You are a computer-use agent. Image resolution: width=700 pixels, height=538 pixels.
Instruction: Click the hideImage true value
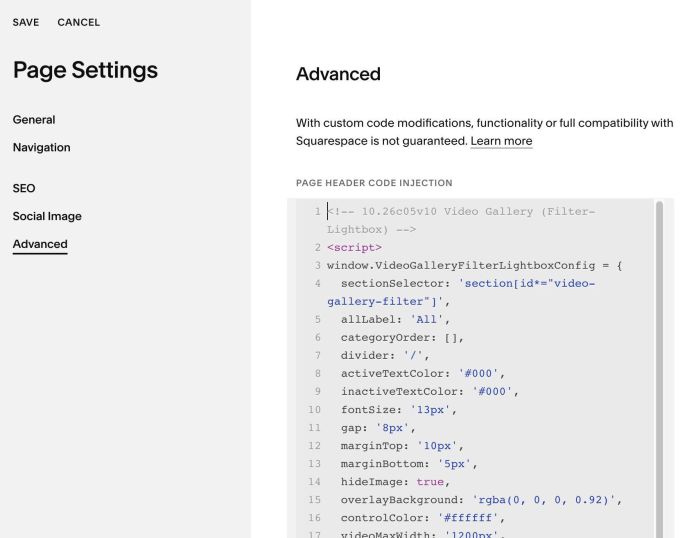[x=430, y=482]
